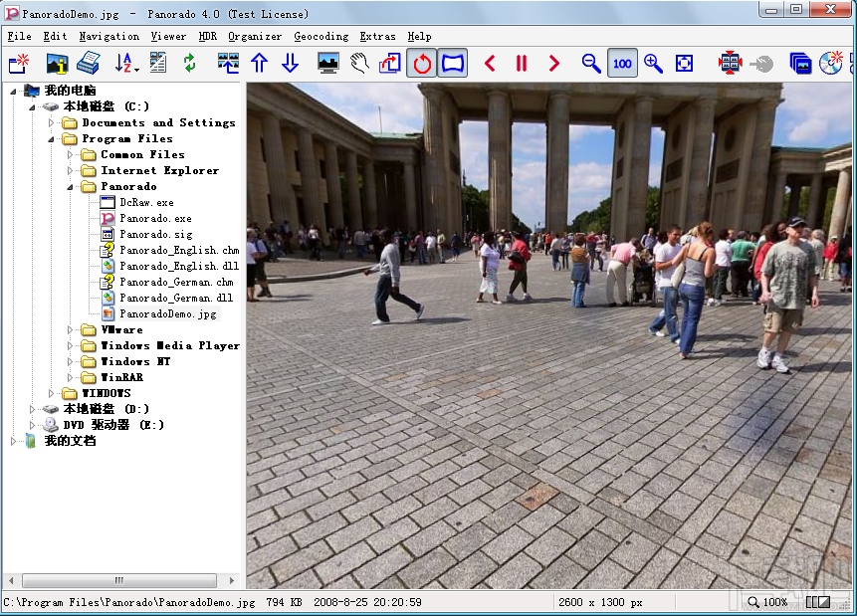Click the CD with red star icon
Image resolution: width=857 pixels, height=616 pixels.
click(x=831, y=64)
